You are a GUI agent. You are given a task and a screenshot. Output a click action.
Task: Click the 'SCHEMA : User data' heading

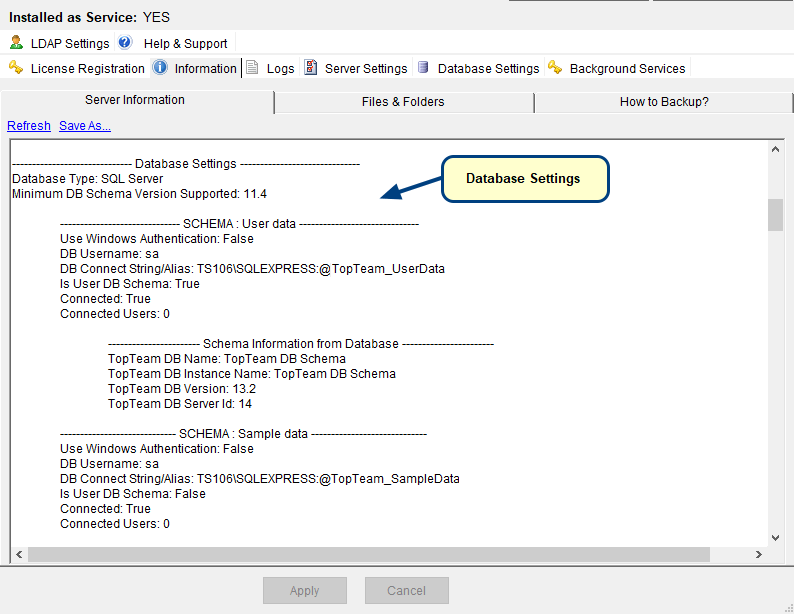click(239, 224)
